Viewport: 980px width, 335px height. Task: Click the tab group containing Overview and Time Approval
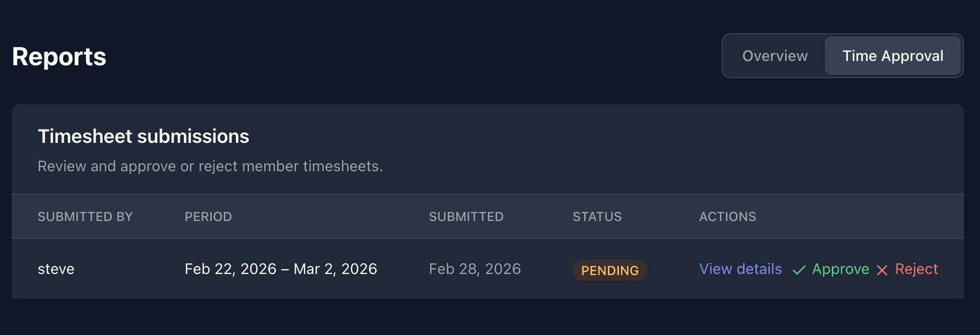click(841, 56)
